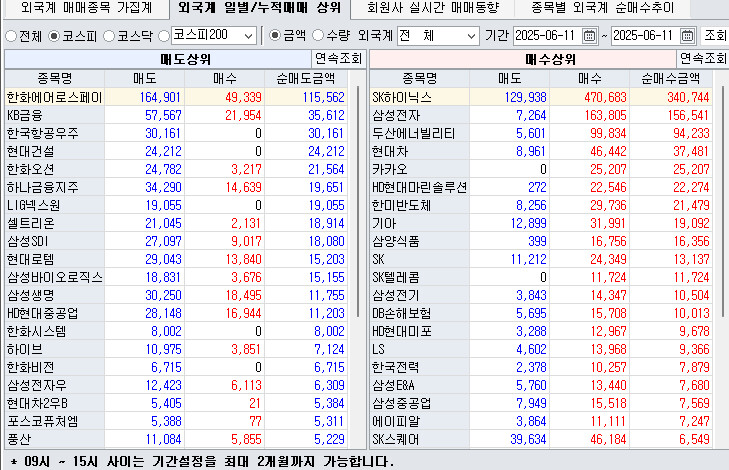Click 한화에어로스페이스 net sell amount 115,562
The height and width of the screenshot is (470, 729).
[324, 97]
